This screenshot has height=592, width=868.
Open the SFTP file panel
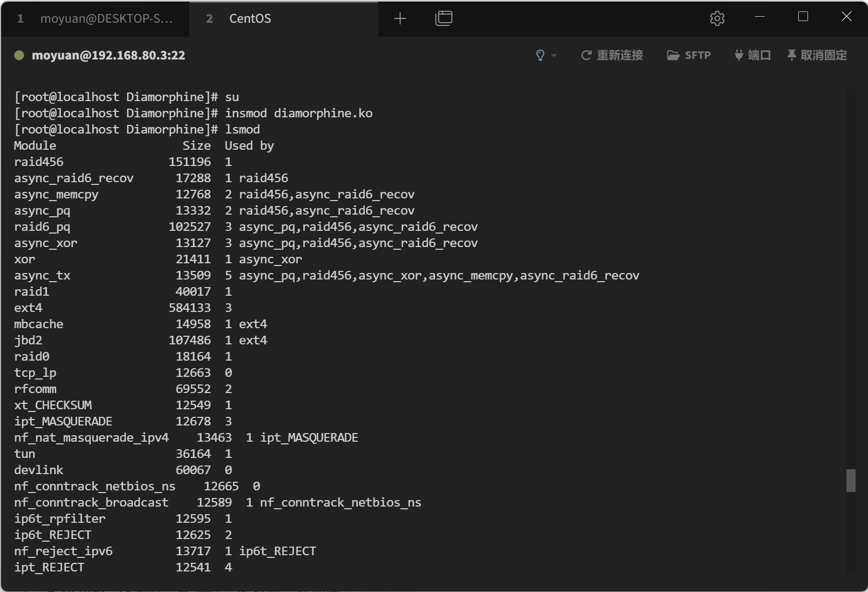point(689,55)
